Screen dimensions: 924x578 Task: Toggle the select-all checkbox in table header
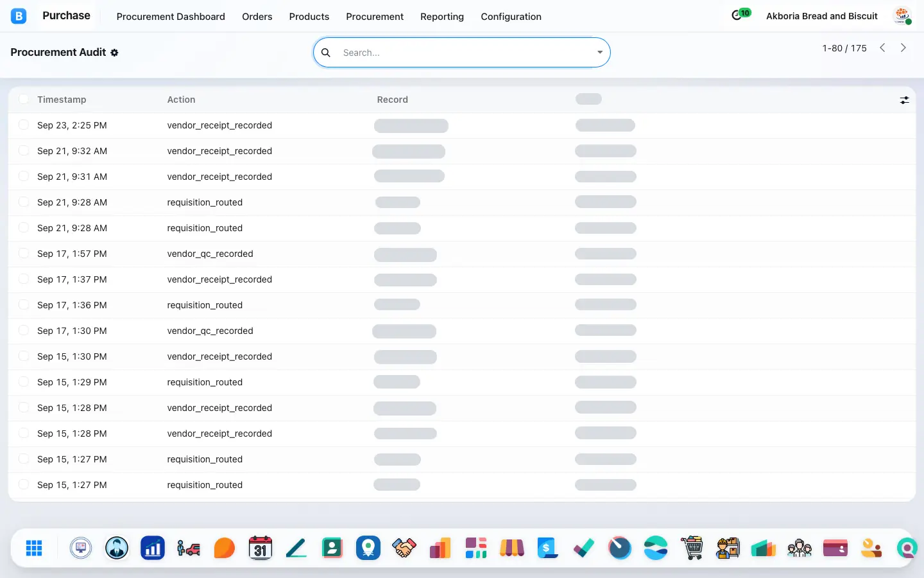click(x=24, y=99)
